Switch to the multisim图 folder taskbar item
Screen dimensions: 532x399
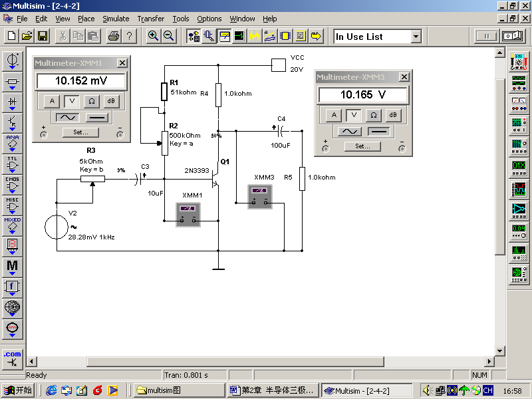(179, 390)
